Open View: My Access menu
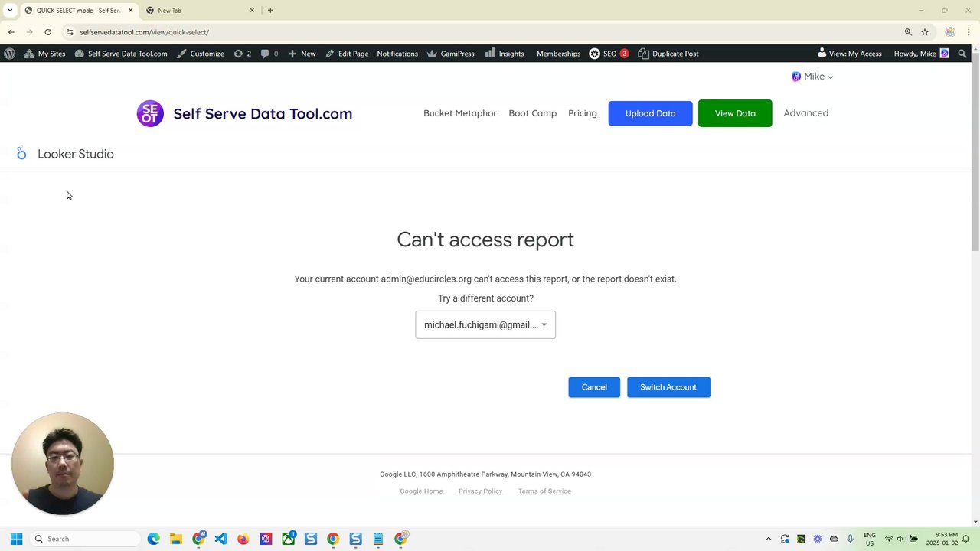This screenshot has width=980, height=551. [849, 54]
